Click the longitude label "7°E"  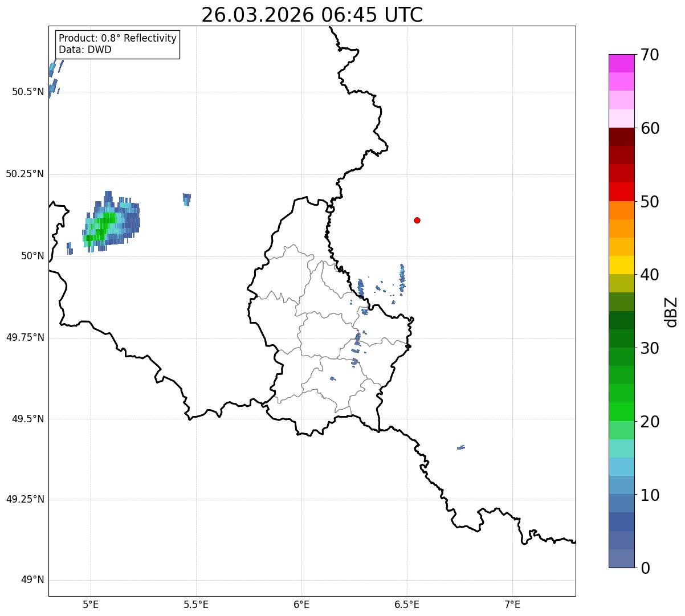click(x=513, y=605)
